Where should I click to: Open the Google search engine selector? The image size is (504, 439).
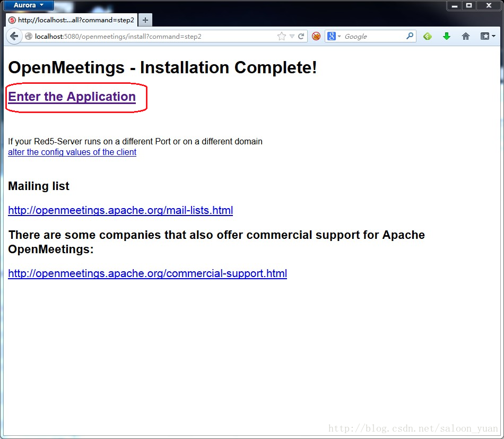334,36
